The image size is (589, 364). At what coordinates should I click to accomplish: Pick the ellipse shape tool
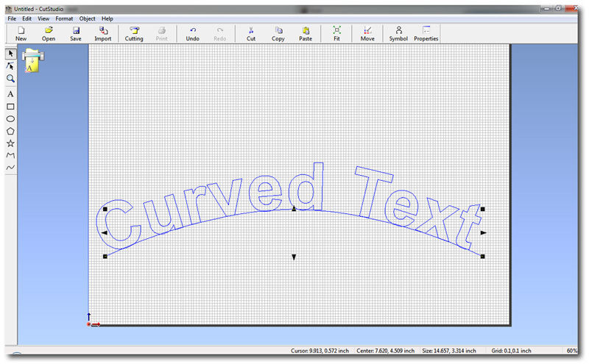(11, 118)
